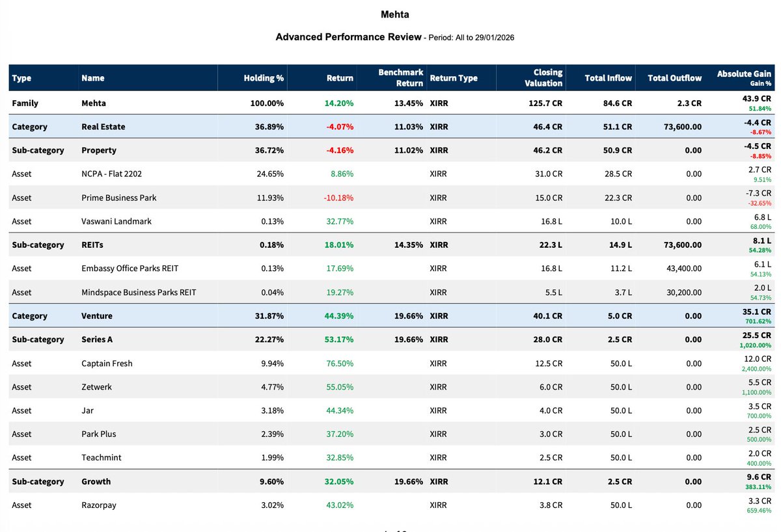Image resolution: width=781 pixels, height=532 pixels.
Task: Click the Teachmint return 32.85%
Action: (340, 457)
